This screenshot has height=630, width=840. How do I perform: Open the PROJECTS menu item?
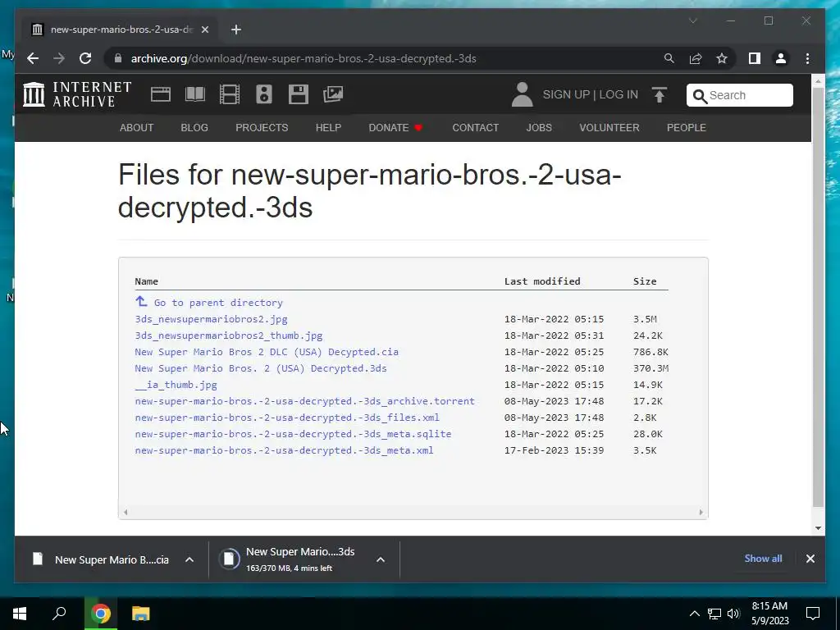[x=262, y=127]
